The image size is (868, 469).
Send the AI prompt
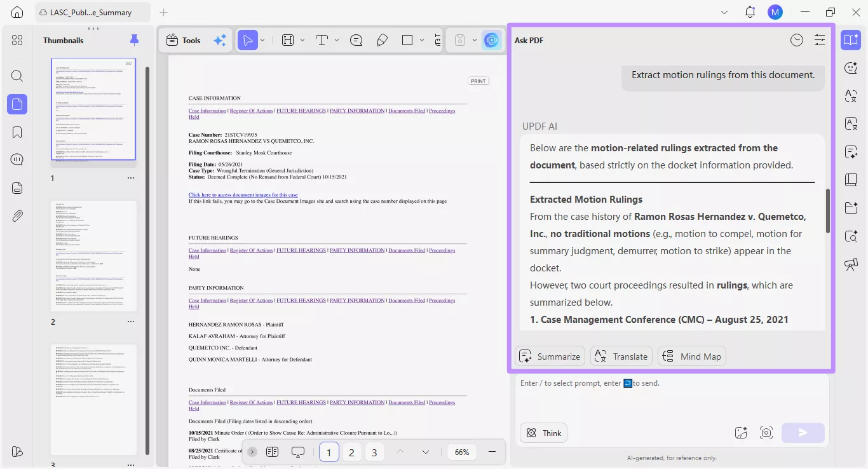tap(803, 433)
